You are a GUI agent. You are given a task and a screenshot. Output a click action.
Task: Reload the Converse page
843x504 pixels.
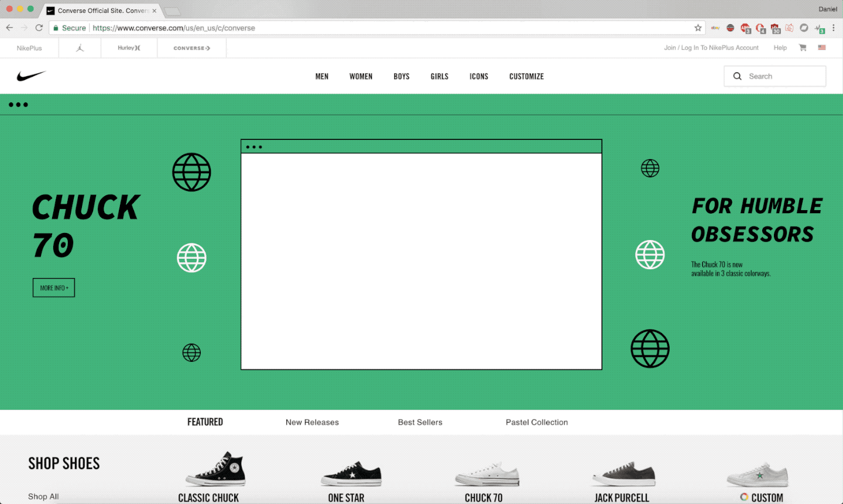(x=39, y=28)
